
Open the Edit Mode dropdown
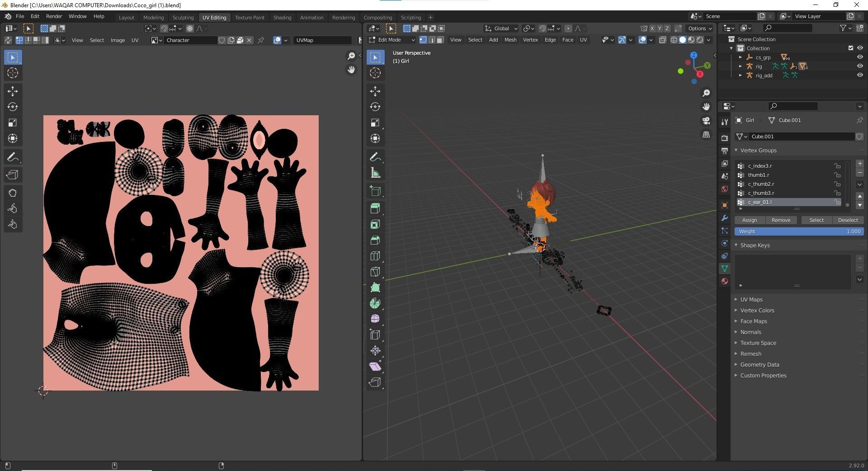click(x=392, y=40)
